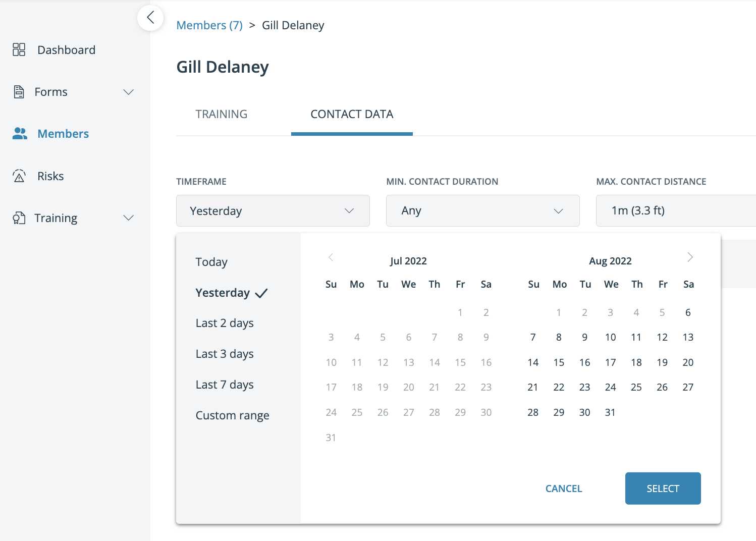The width and height of the screenshot is (756, 541).
Task: Expand the Forms menu chevron
Action: point(129,92)
